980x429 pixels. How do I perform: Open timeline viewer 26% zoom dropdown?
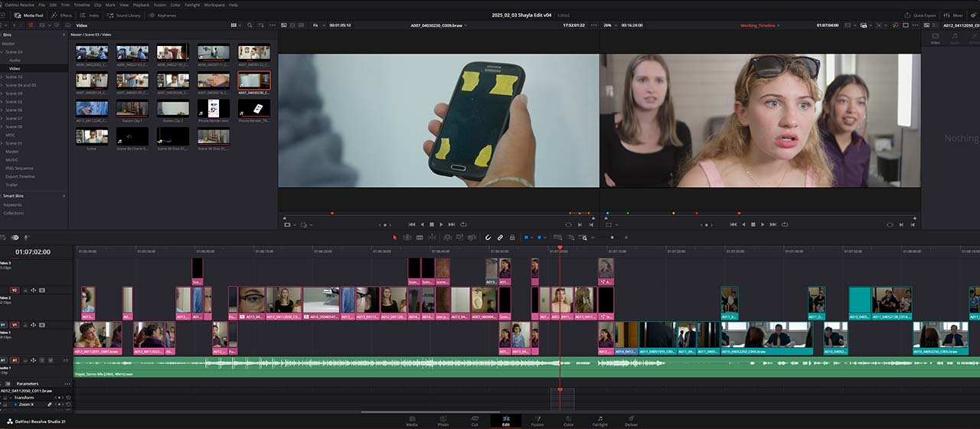pos(609,25)
